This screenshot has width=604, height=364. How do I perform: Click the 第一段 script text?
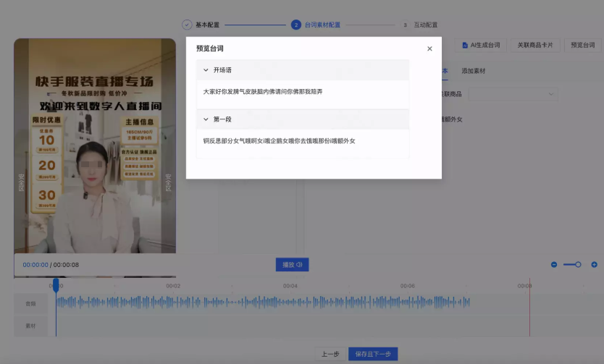[279, 141]
